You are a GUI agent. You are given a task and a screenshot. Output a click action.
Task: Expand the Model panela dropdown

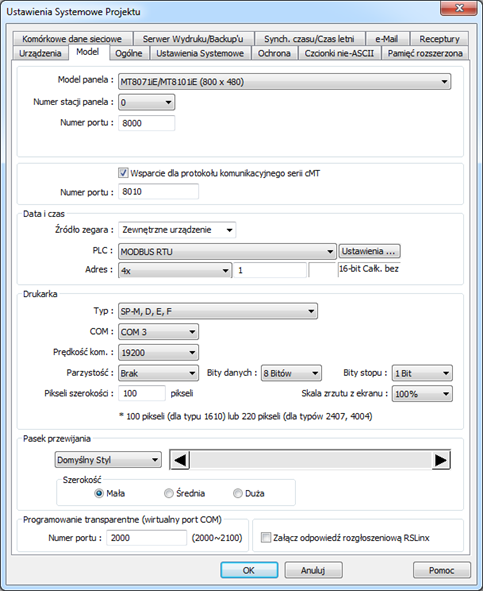[285, 82]
